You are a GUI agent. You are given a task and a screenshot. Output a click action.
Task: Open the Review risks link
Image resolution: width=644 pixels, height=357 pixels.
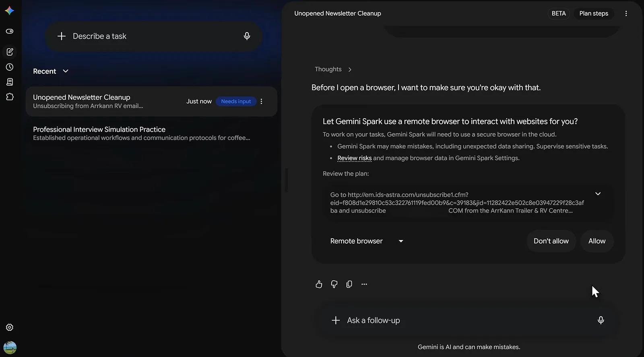pyautogui.click(x=354, y=158)
